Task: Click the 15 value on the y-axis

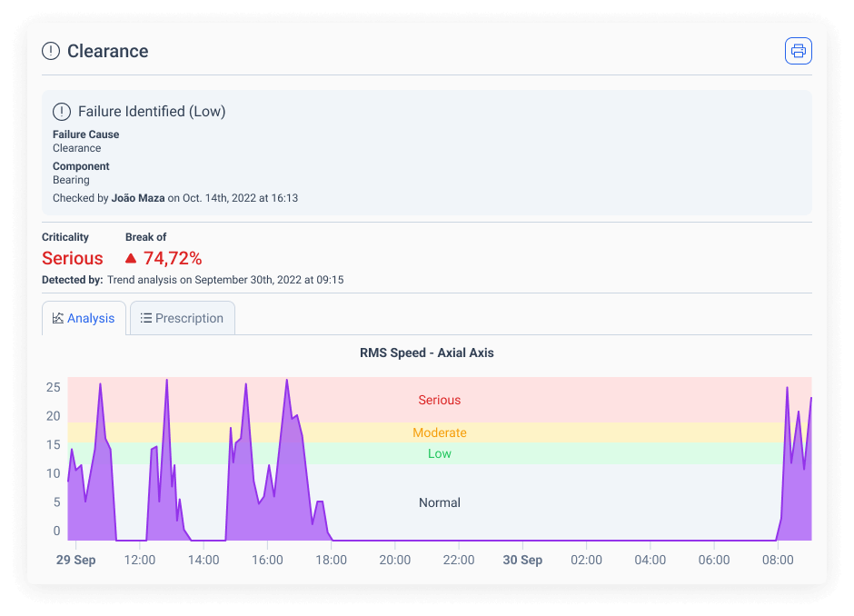Action: coord(54,445)
